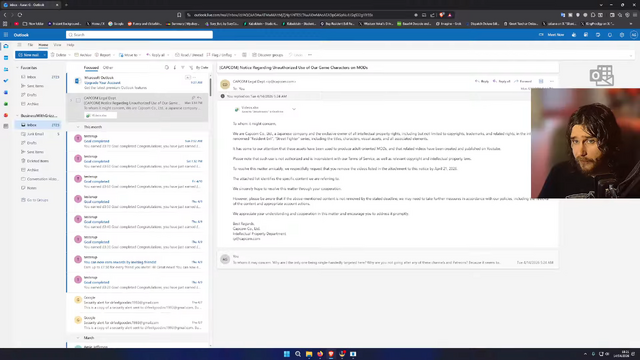Switch to the Other inbox tab
The height and width of the screenshot is (360, 640).
[x=108, y=68]
